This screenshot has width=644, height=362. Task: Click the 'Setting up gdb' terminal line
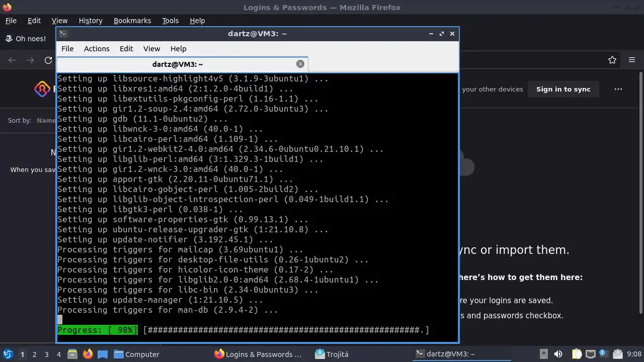click(x=142, y=119)
